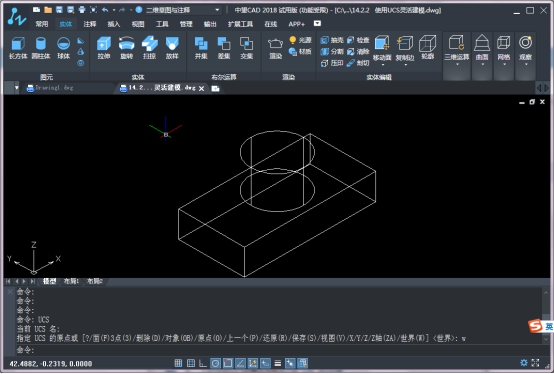554x374 pixels.
Task: Select the 圆柱体 cylinder tool
Action: pos(41,48)
